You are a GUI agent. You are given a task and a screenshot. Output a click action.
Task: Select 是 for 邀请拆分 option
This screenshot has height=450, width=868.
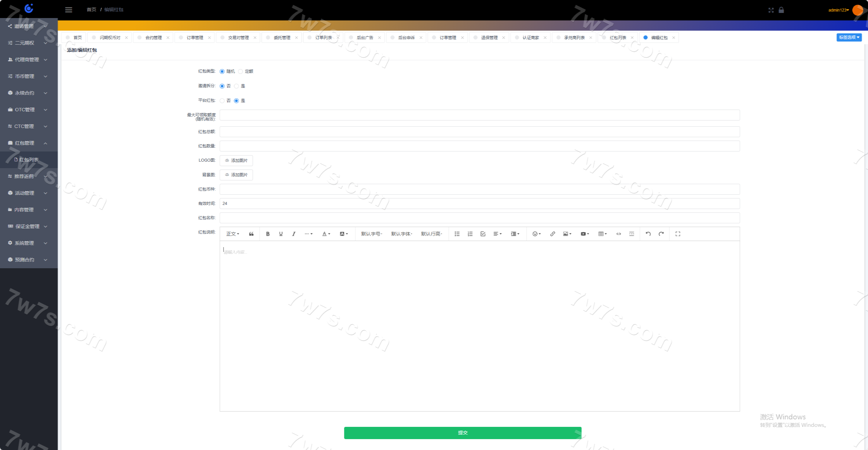236,86
